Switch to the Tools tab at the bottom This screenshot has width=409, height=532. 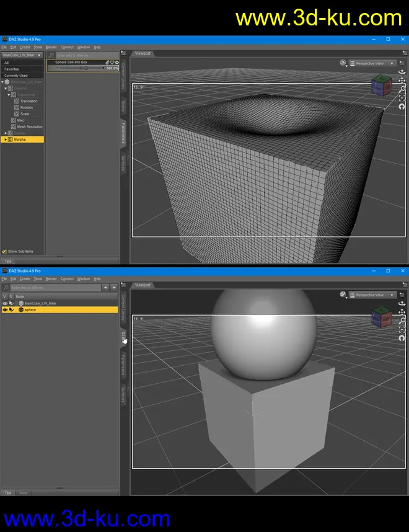[x=23, y=493]
